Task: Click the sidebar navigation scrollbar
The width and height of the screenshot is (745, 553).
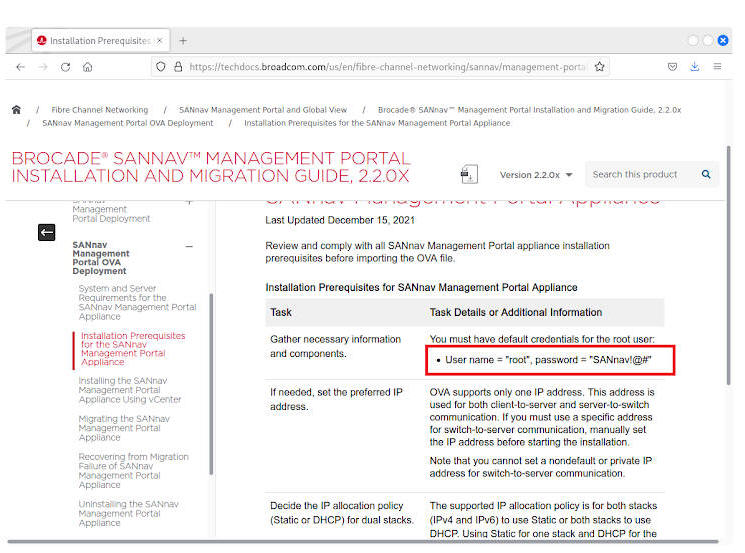Action: (x=211, y=384)
